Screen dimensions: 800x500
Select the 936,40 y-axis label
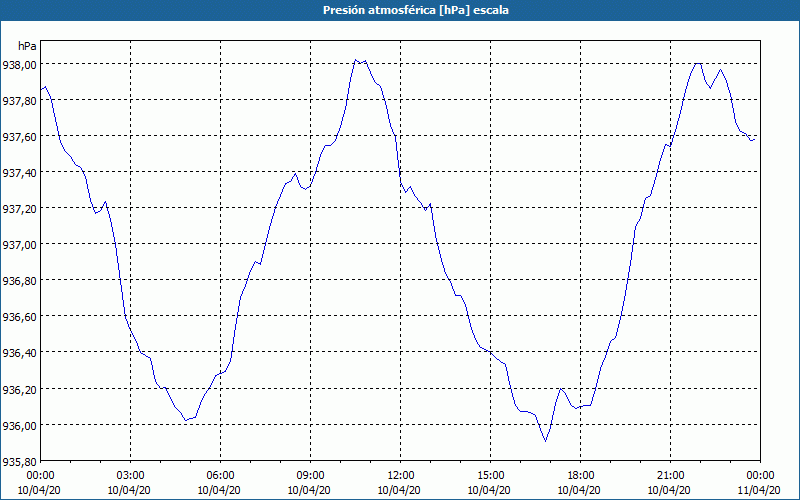pos(19,353)
